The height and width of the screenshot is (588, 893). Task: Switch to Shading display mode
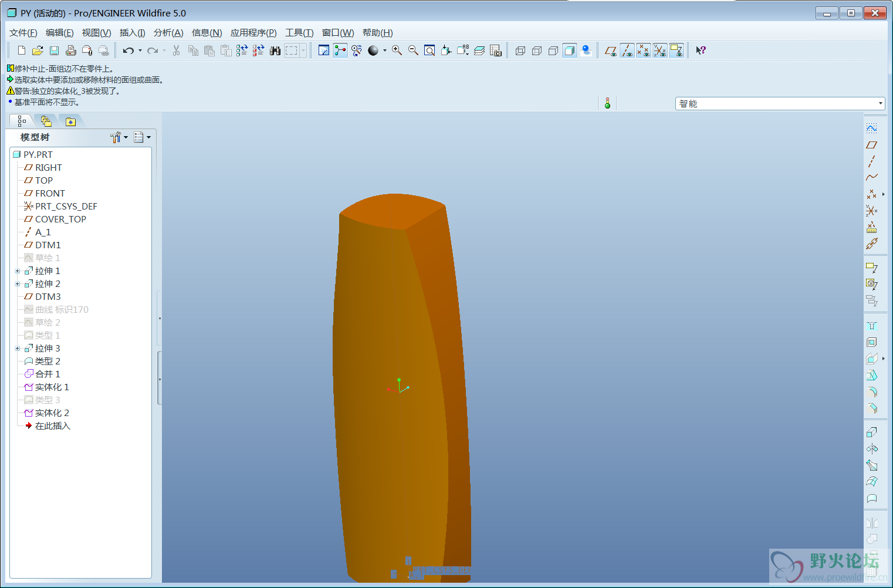coord(569,50)
